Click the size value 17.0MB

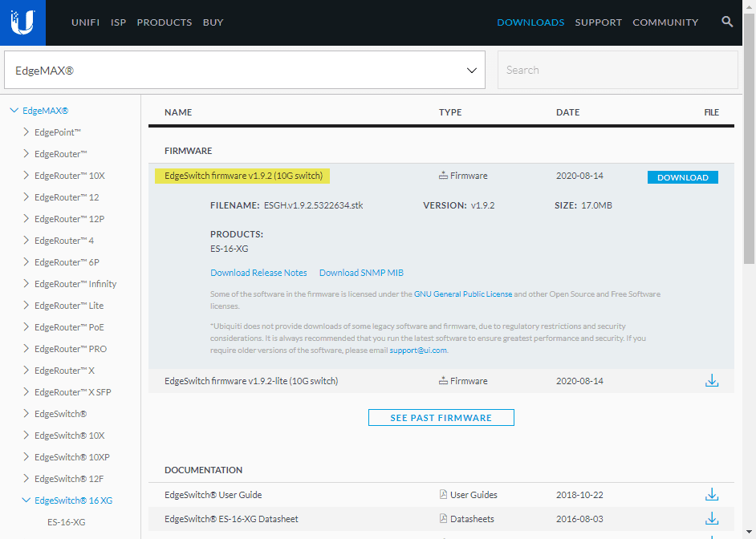tap(596, 205)
